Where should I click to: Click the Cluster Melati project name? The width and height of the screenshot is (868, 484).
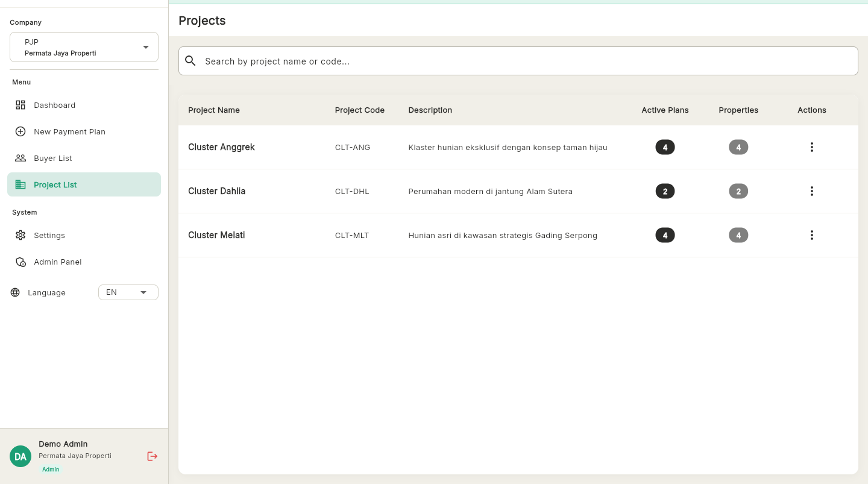216,235
